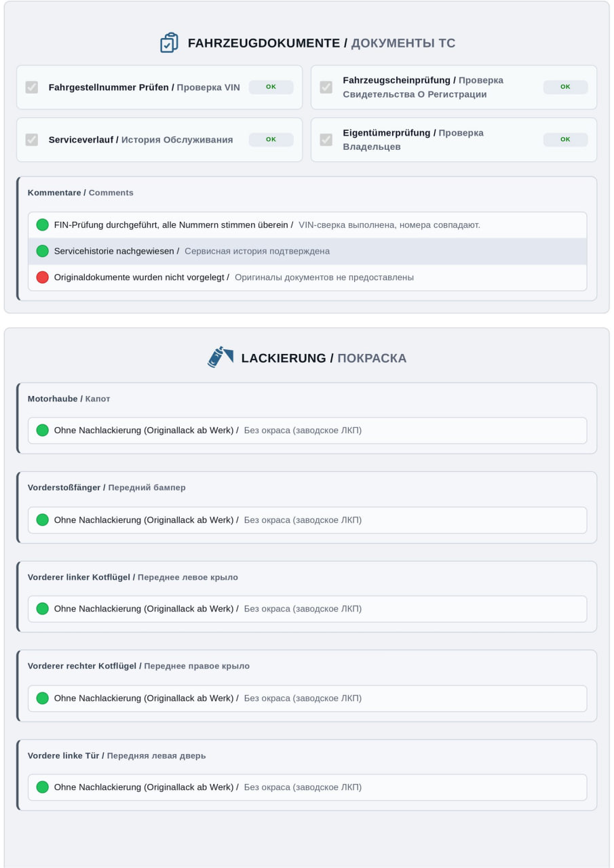Toggle the Serviceverlauf checkbox
This screenshot has height=868, width=614.
tap(32, 140)
